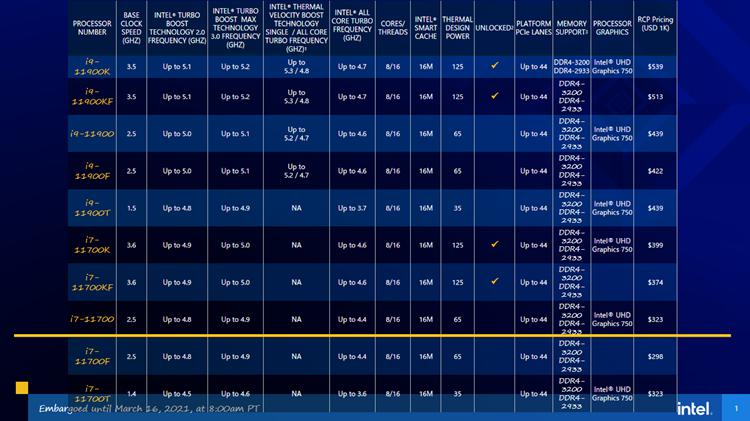Viewport: 750px width, 421px height.
Task: Click 'Up to 3.6' all-core turbo for i7-11700T
Action: pyautogui.click(x=353, y=394)
